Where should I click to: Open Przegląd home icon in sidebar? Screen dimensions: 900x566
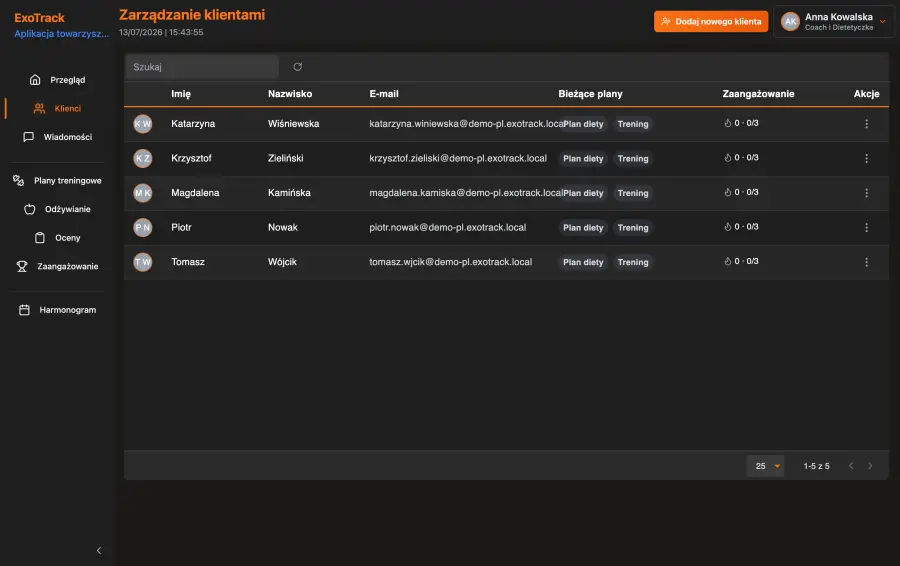pyautogui.click(x=35, y=80)
